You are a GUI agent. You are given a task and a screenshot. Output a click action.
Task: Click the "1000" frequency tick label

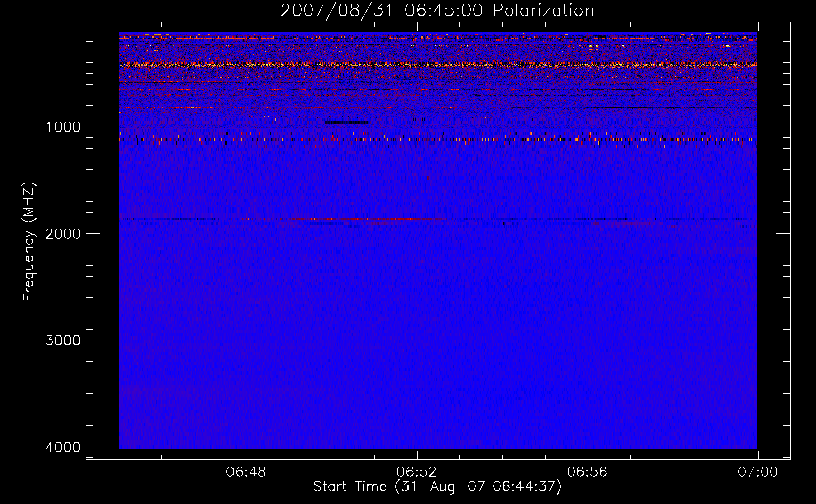(63, 127)
